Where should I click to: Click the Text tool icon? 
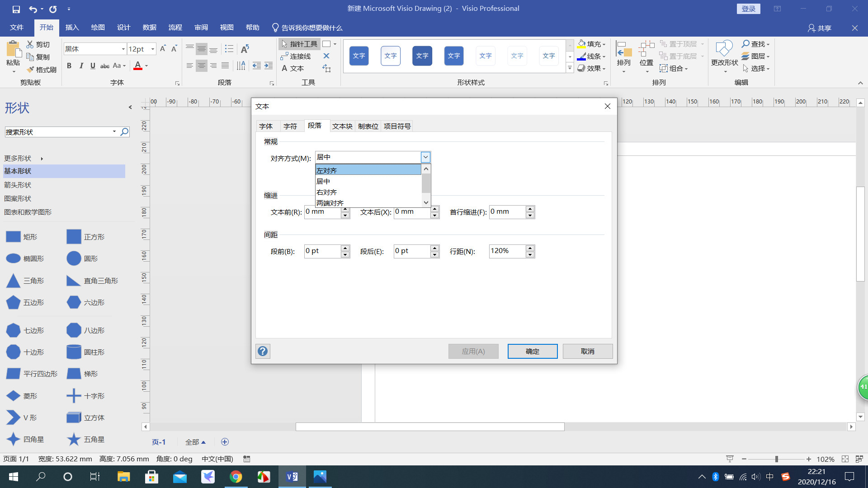[284, 69]
